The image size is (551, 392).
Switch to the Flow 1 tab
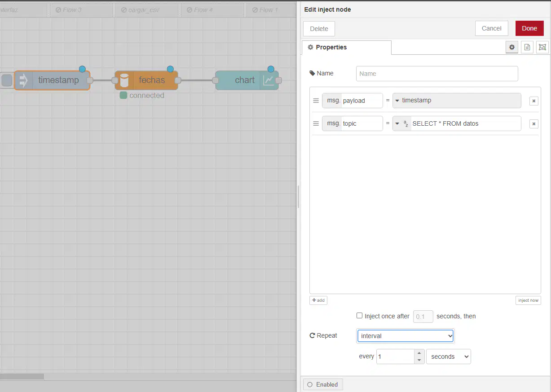pos(272,10)
